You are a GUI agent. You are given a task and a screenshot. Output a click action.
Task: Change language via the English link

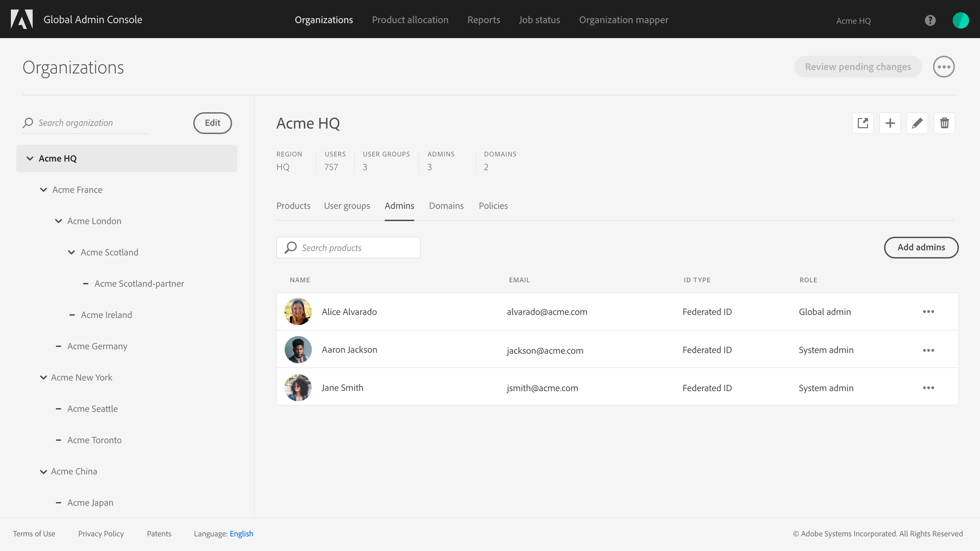pyautogui.click(x=241, y=534)
